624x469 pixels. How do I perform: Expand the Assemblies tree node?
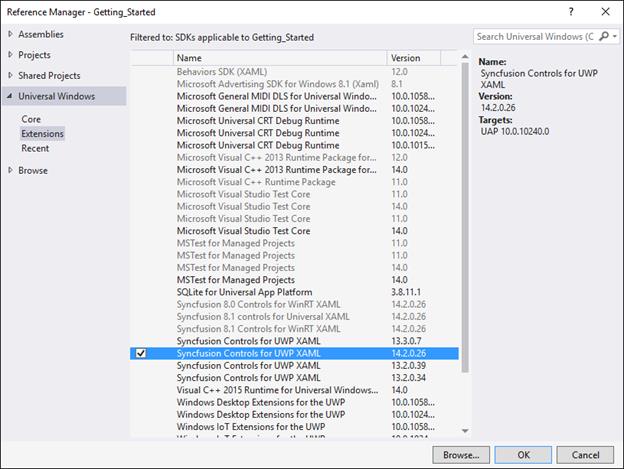11,34
